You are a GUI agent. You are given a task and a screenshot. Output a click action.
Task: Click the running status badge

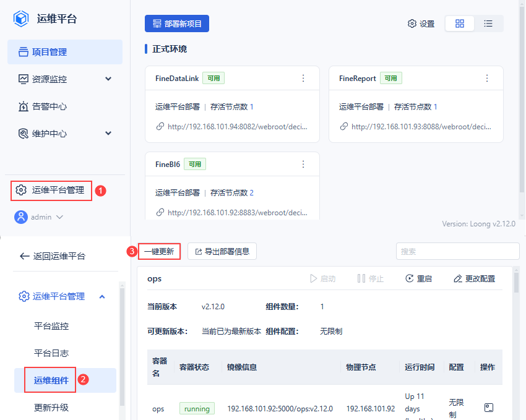tap(197, 409)
